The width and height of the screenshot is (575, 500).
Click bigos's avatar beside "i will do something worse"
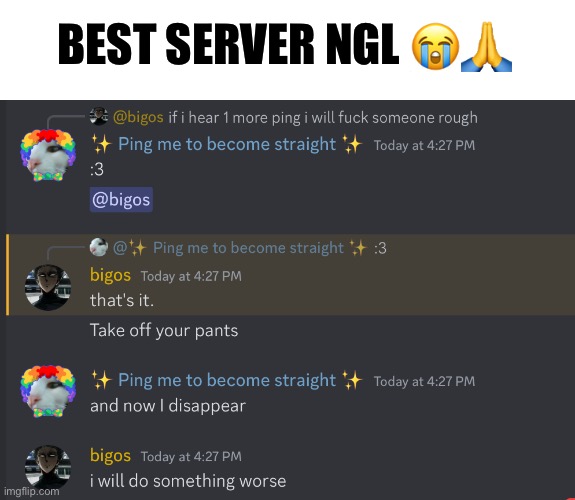[48, 468]
